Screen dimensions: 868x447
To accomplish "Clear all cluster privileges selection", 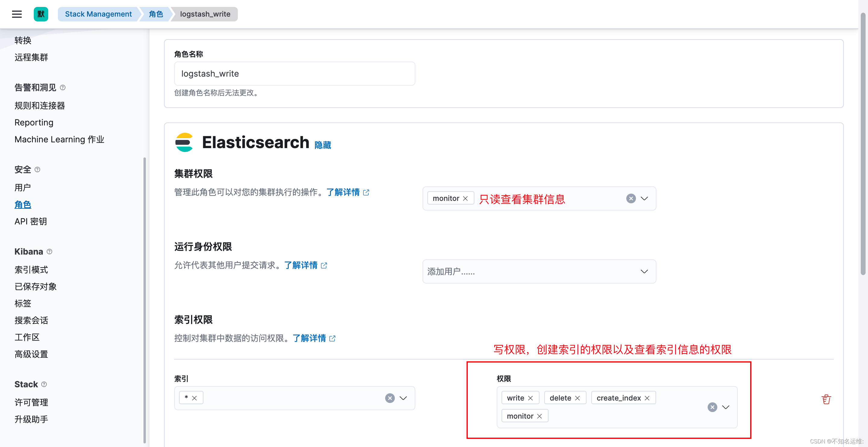I will 631,198.
